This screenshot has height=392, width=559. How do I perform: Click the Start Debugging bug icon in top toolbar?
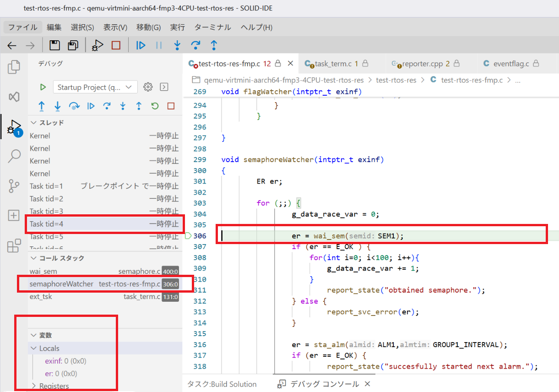point(97,45)
